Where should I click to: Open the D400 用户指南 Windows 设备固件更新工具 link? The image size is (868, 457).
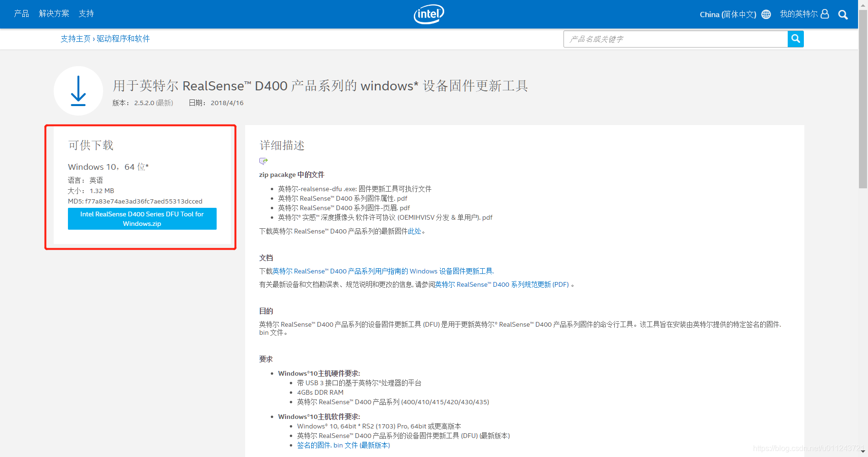click(383, 271)
